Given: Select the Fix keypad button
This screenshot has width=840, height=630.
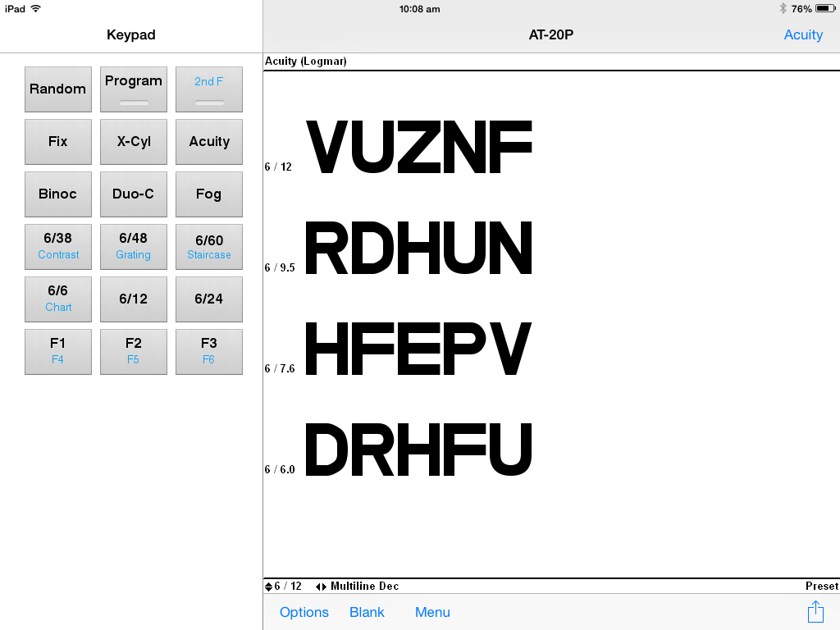Looking at the screenshot, I should pyautogui.click(x=58, y=141).
